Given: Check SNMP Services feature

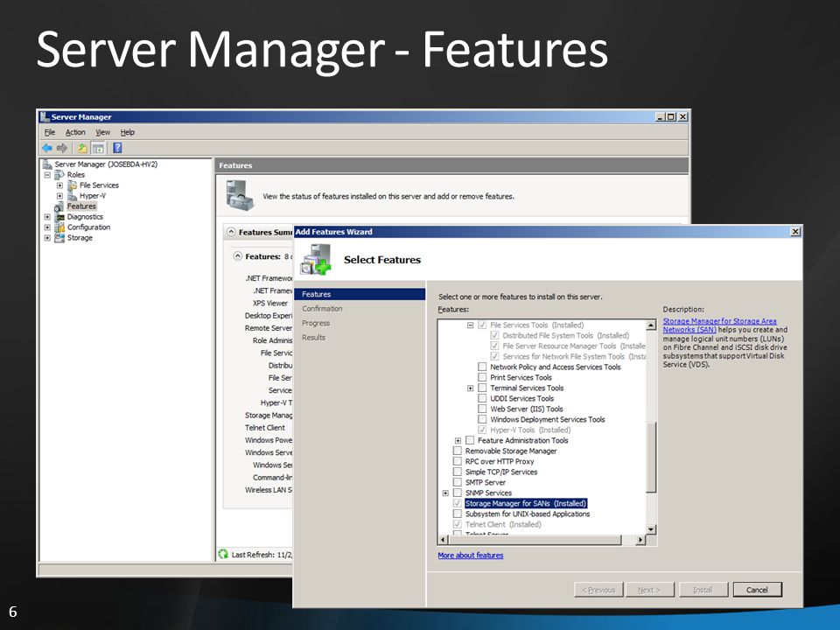Looking at the screenshot, I should click(x=458, y=493).
